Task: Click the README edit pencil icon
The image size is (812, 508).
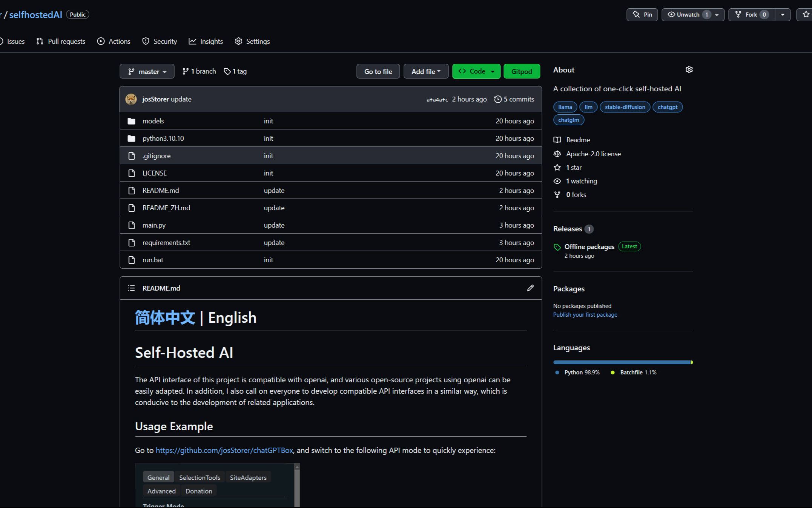Action: click(530, 288)
